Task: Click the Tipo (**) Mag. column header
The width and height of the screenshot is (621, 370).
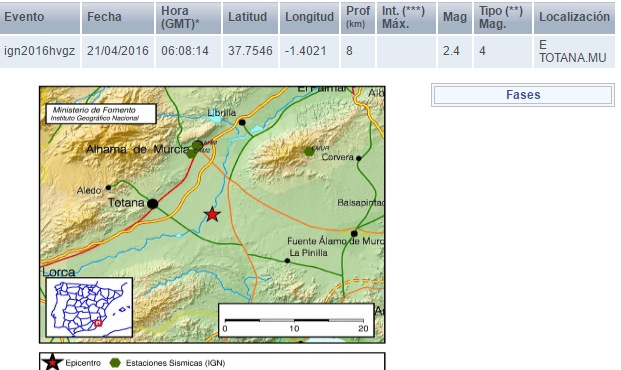Action: [503, 17]
